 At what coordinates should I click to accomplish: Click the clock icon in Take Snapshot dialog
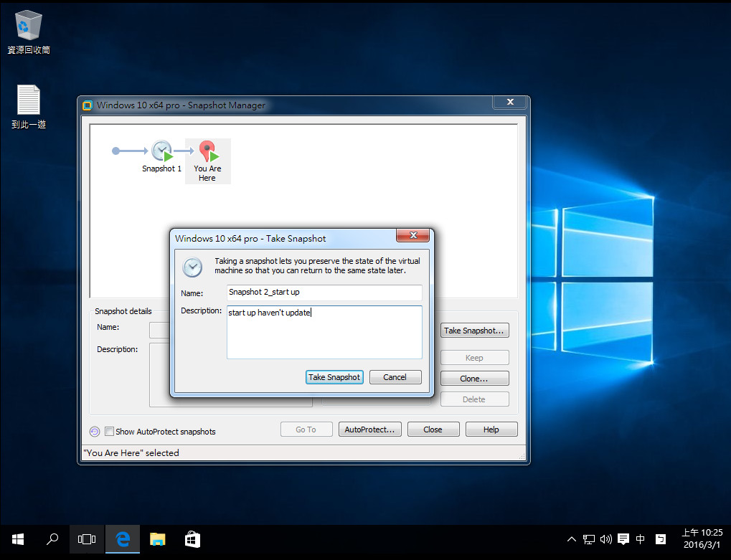192,267
